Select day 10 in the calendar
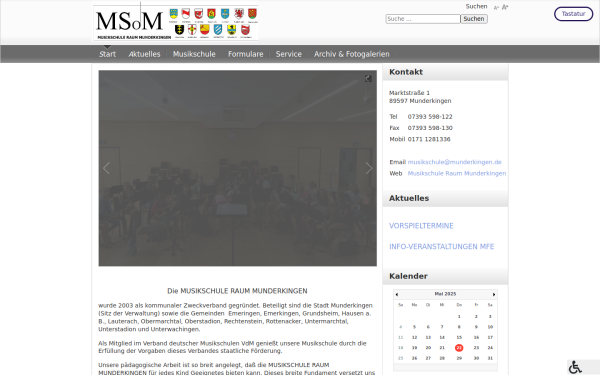The height and width of the screenshot is (375, 600). click(x=490, y=327)
